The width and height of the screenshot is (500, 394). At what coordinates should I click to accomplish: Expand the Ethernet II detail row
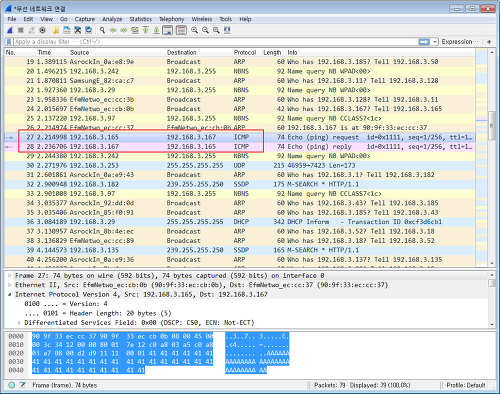point(10,285)
